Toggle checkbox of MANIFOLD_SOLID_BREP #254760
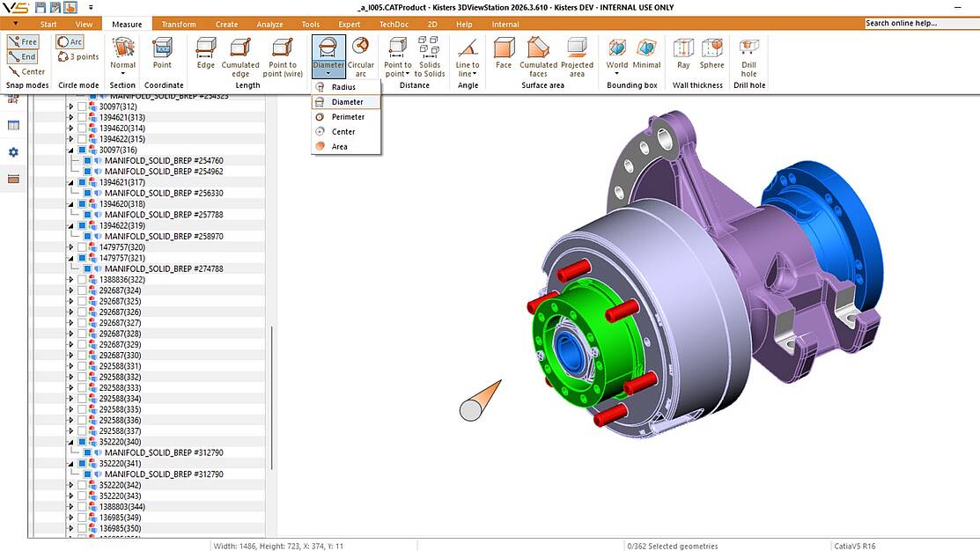The height and width of the screenshot is (551, 980). point(87,160)
